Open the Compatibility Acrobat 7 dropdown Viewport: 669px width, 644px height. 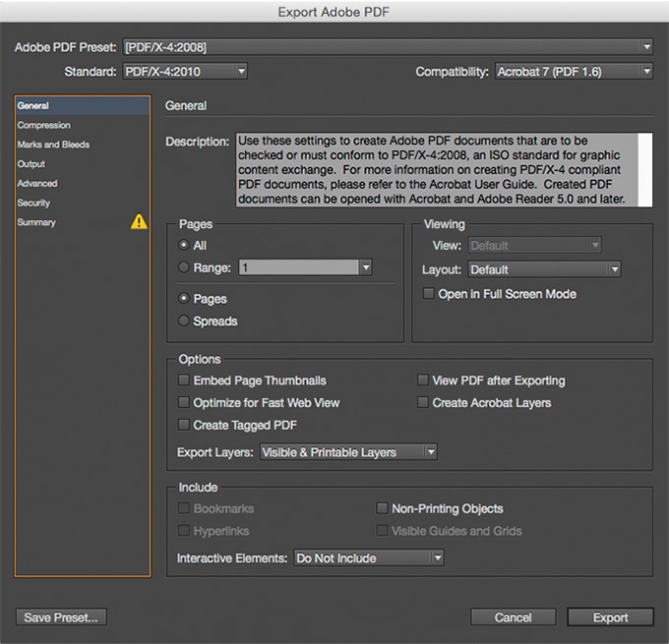(x=574, y=71)
